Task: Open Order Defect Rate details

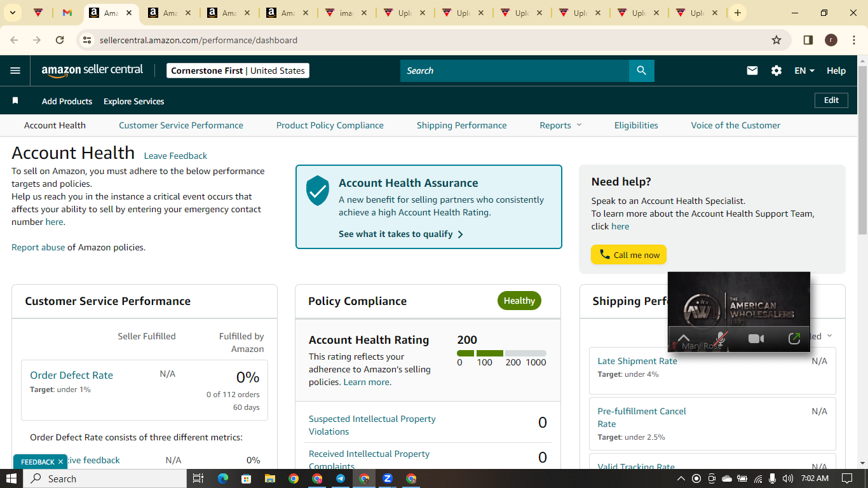Action: [71, 375]
